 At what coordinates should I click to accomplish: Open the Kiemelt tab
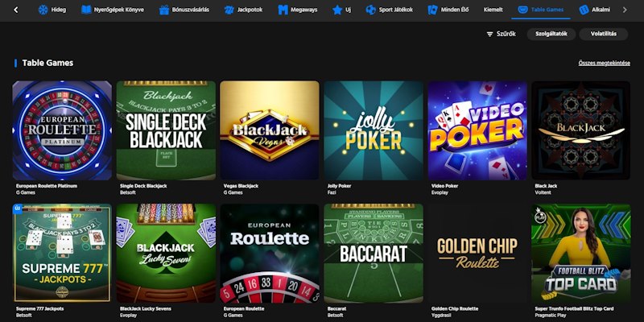coord(493,10)
